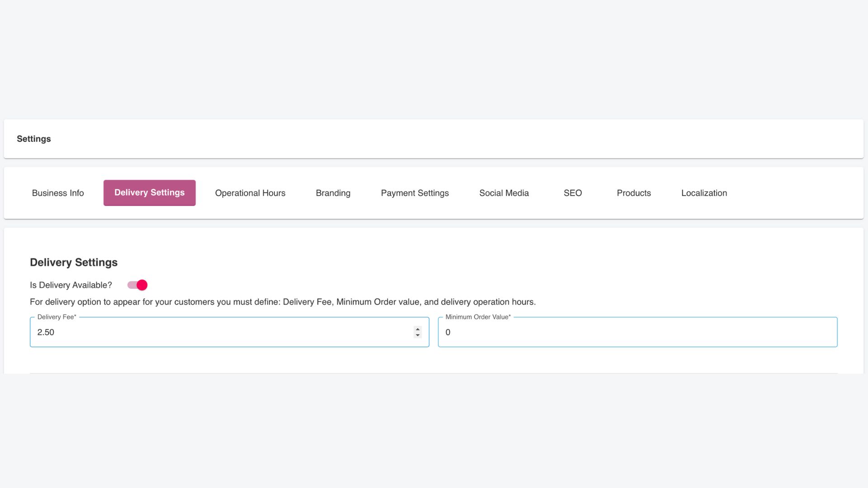Click the Delivery Settings section heading
868x488 pixels.
pos(74,263)
